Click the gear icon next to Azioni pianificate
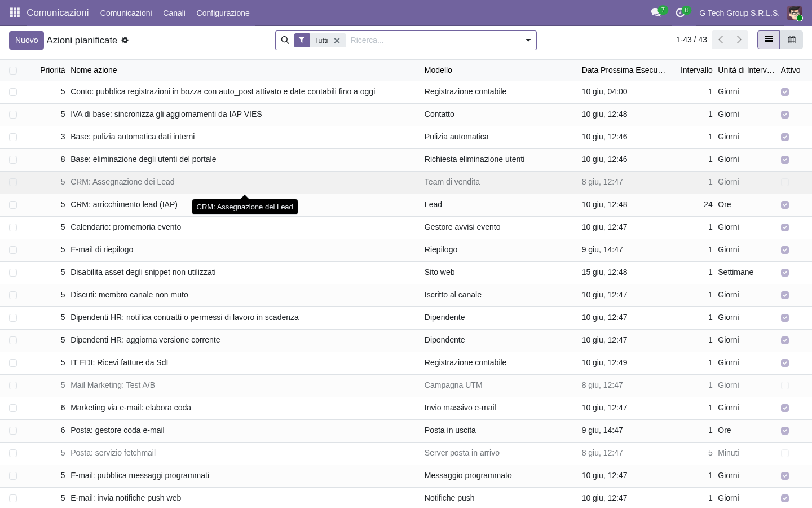 tap(125, 40)
